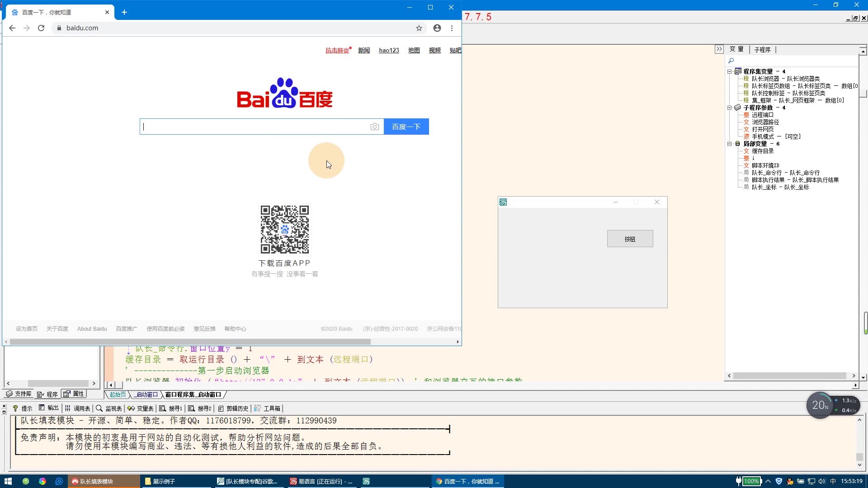The width and height of the screenshot is (868, 488).
Task: Open the 起始页 editor tab
Action: click(118, 394)
